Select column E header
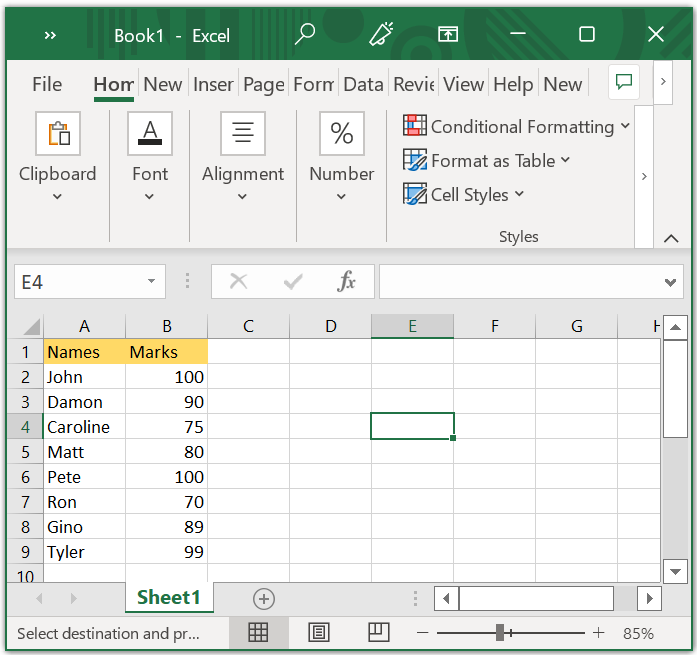This screenshot has height=655, width=697. (x=413, y=326)
